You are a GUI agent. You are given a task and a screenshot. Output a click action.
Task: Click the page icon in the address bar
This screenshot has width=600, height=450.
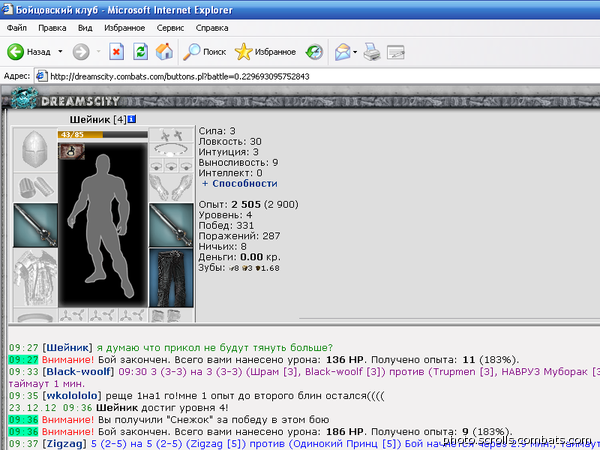click(42, 76)
